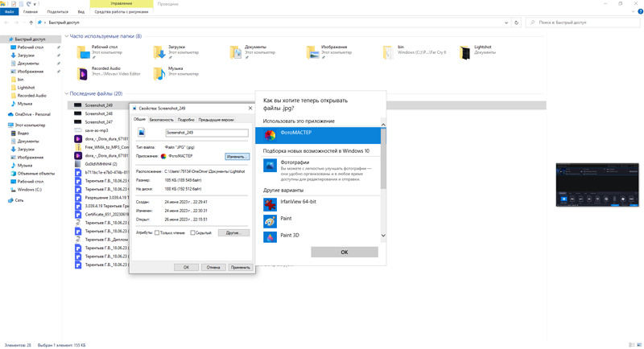Open the Lightshot folder tile
The width and height of the screenshot is (644, 349).
477,51
